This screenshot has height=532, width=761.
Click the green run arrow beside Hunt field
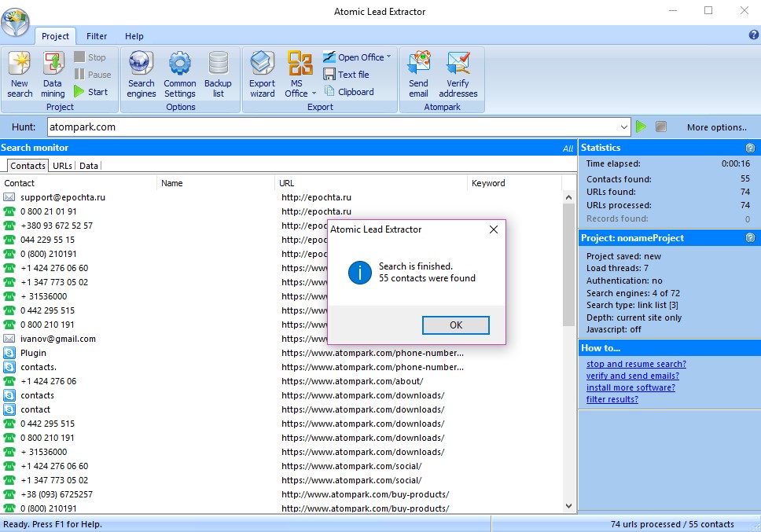[642, 127]
